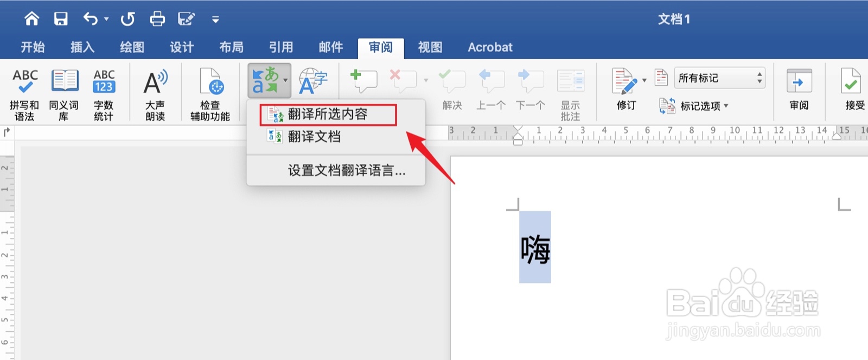Open the undo history dropdown arrow

click(106, 19)
